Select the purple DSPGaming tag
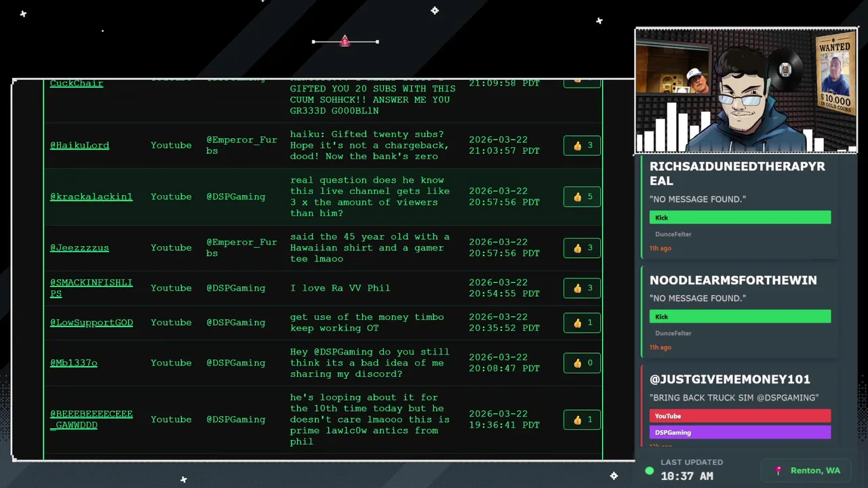Screen dimensions: 868x488 [x=740, y=432]
